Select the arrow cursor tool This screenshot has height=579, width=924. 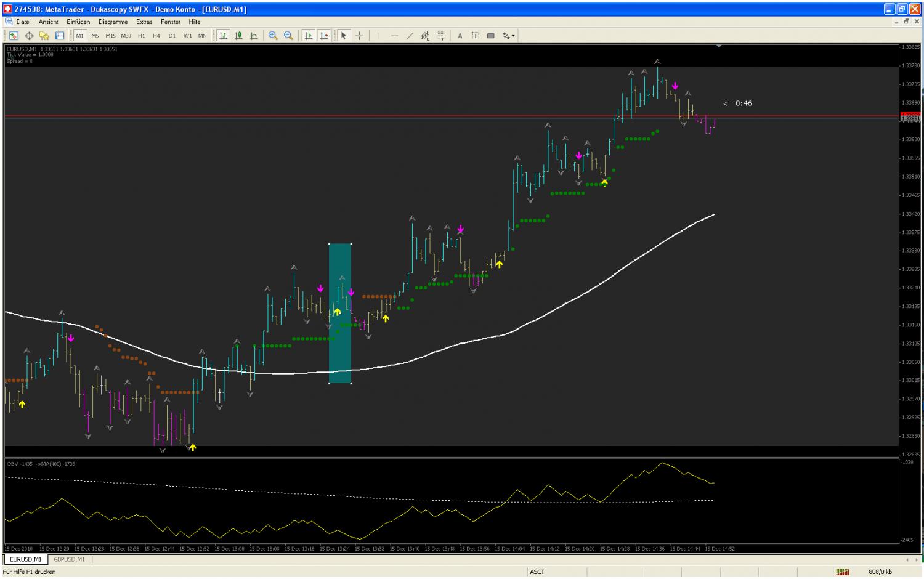343,36
